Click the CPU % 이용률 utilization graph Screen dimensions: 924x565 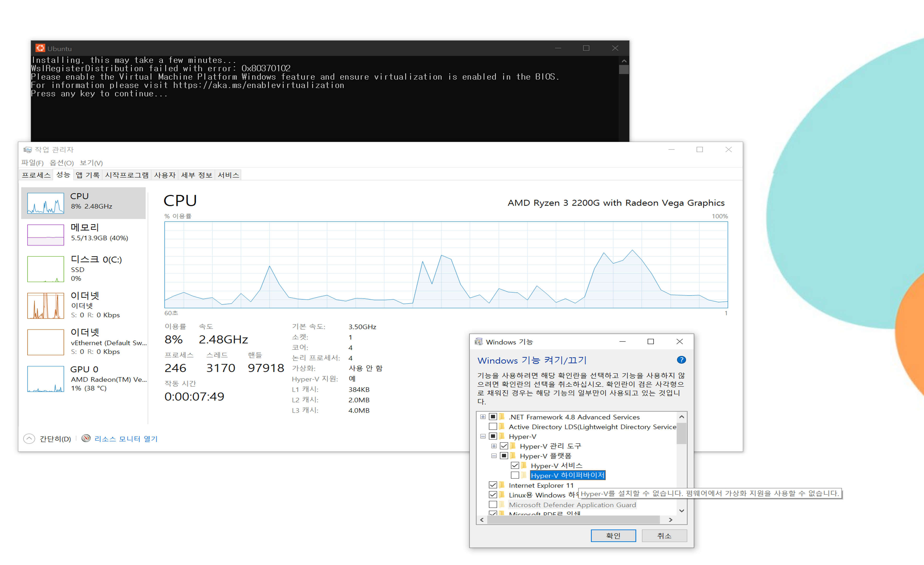(446, 264)
